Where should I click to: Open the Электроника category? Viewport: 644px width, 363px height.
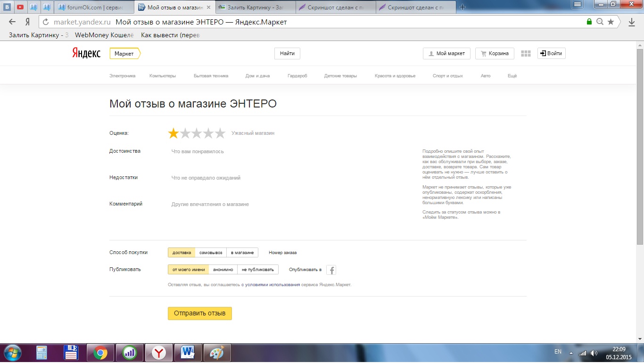(x=122, y=76)
